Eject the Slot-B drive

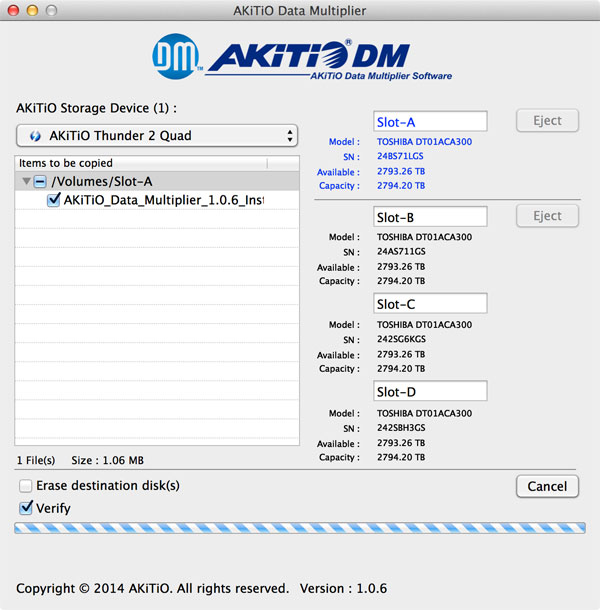(547, 216)
